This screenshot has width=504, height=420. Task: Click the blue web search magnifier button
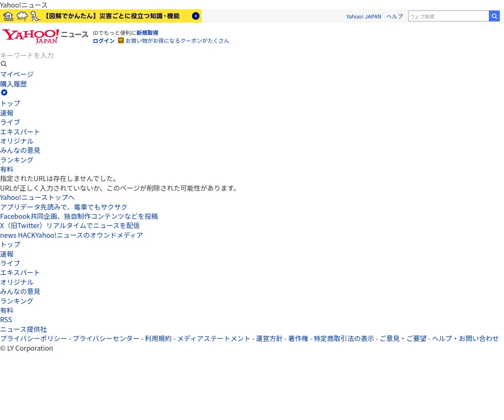point(494,16)
